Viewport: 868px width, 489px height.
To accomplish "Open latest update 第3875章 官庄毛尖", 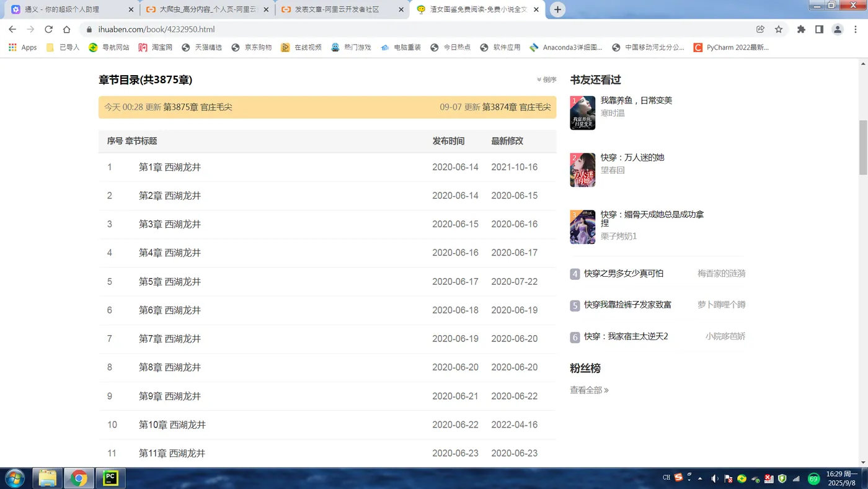I will pyautogui.click(x=198, y=107).
